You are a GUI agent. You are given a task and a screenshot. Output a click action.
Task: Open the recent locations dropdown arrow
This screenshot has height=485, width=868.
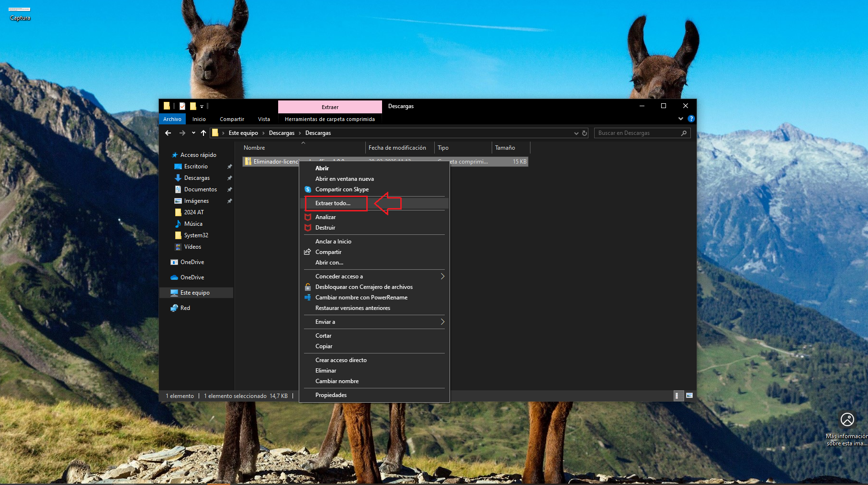click(193, 133)
